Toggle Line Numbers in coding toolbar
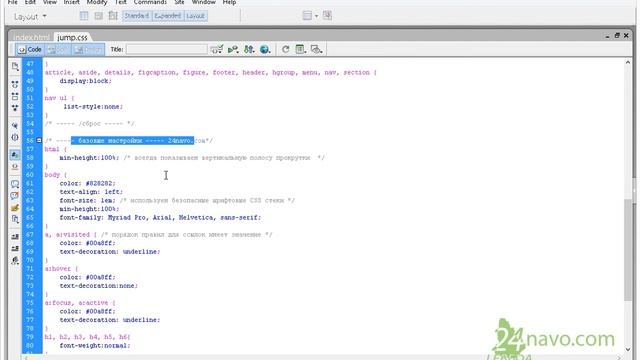The height and width of the screenshot is (360, 640). [x=15, y=155]
